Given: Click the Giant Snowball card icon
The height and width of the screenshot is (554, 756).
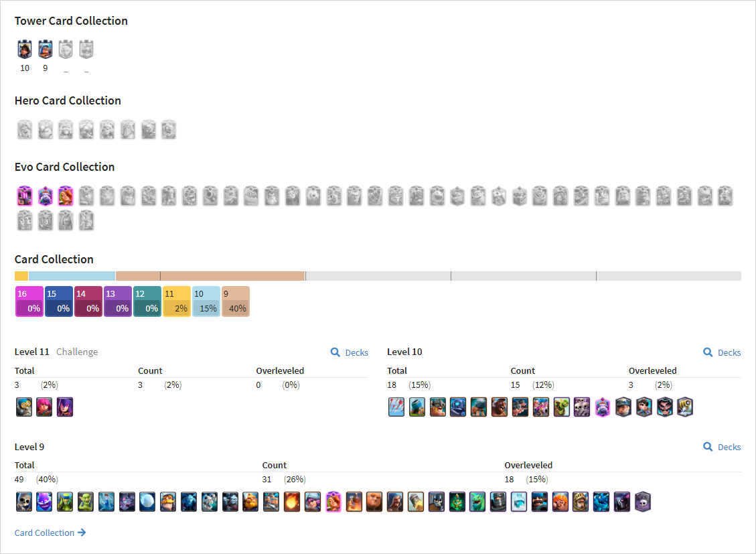Looking at the screenshot, I should pos(147,502).
